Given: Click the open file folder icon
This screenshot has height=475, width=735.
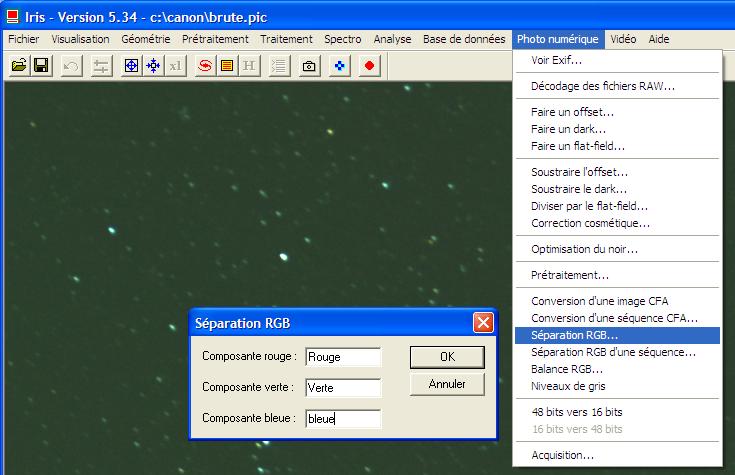Looking at the screenshot, I should tap(19, 66).
